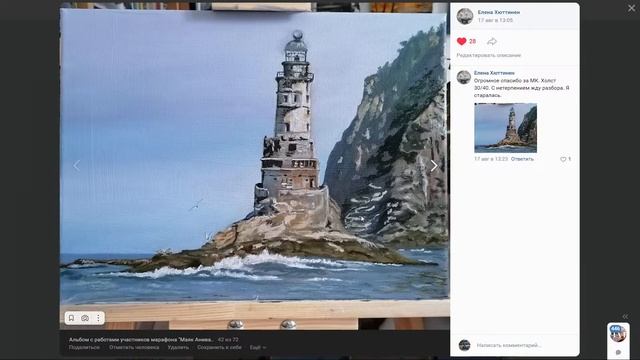Like the comment with heart icon

click(563, 159)
